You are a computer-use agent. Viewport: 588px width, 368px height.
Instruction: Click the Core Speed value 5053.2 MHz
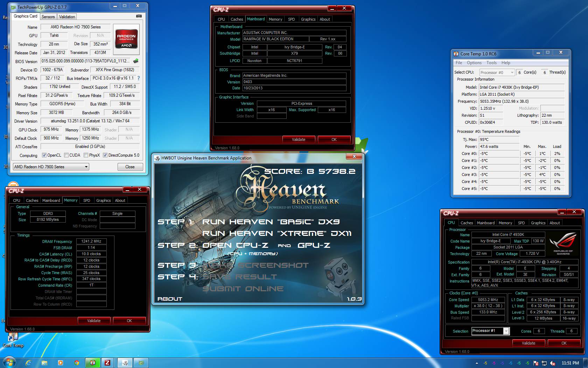tap(488, 300)
